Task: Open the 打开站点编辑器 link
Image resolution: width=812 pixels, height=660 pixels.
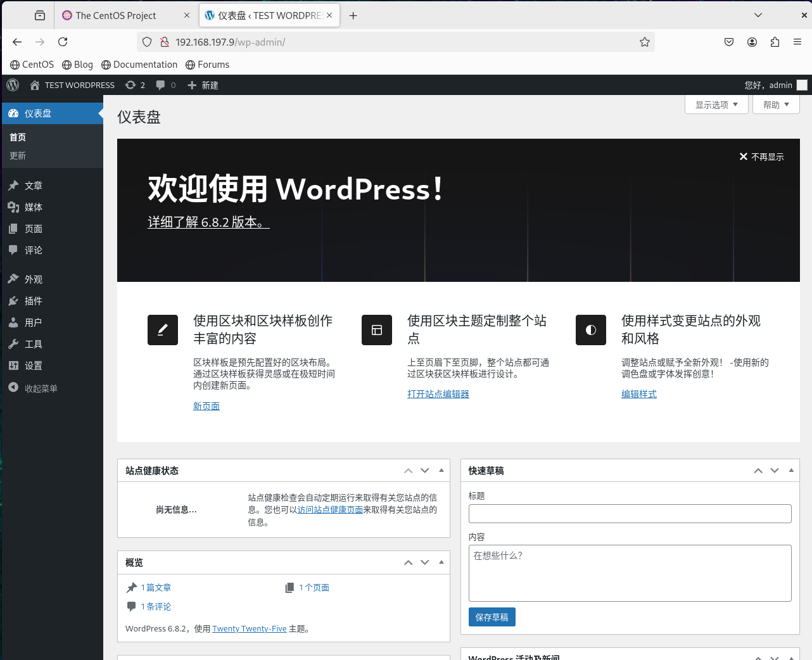Action: coord(438,394)
